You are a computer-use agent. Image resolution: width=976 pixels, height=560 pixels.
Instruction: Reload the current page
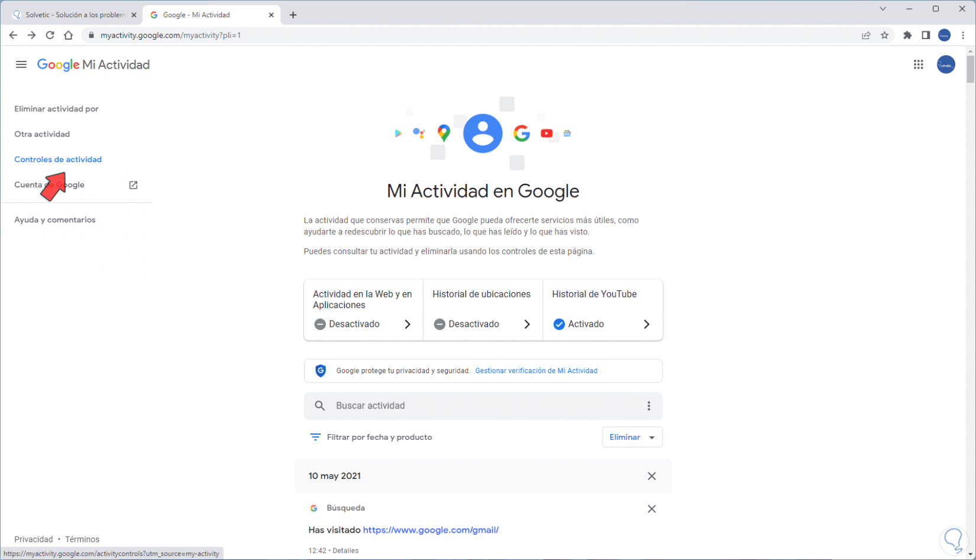click(50, 35)
